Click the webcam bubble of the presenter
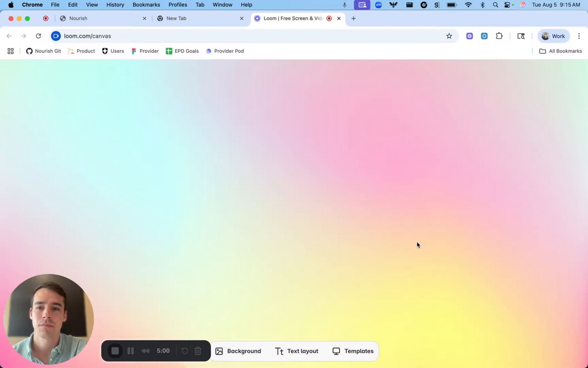 (x=49, y=319)
